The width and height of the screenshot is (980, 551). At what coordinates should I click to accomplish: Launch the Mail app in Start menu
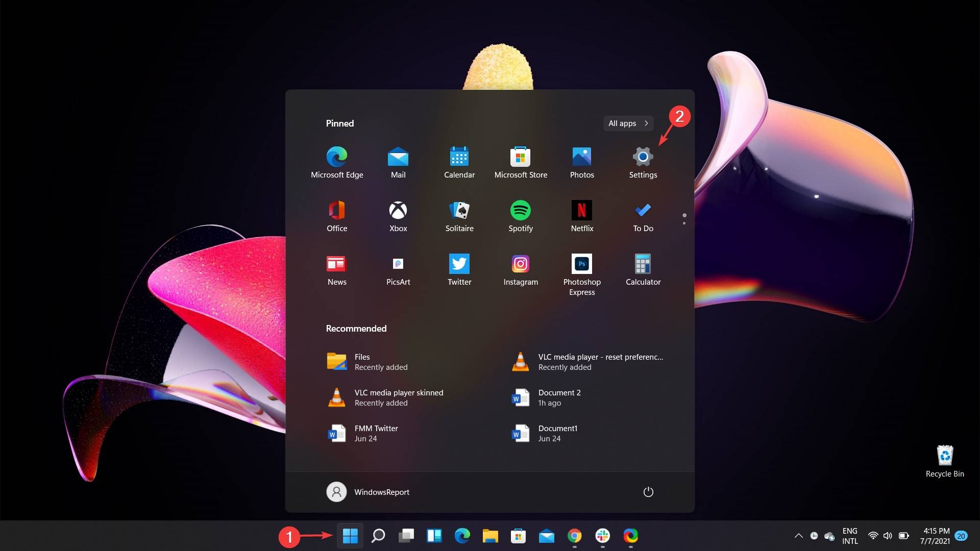(x=398, y=162)
